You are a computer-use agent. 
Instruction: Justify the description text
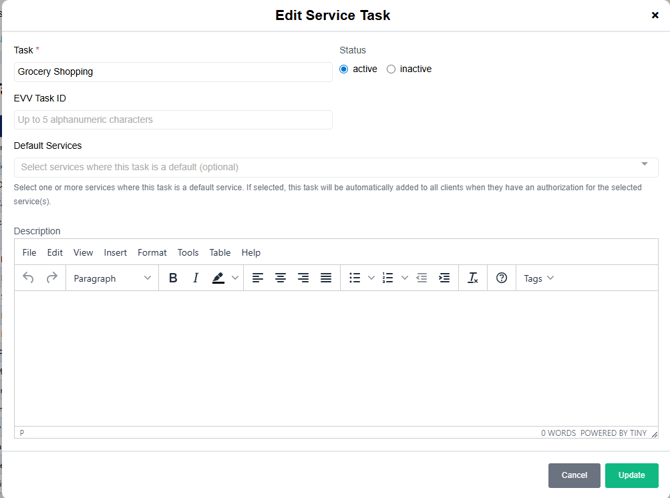tap(326, 278)
